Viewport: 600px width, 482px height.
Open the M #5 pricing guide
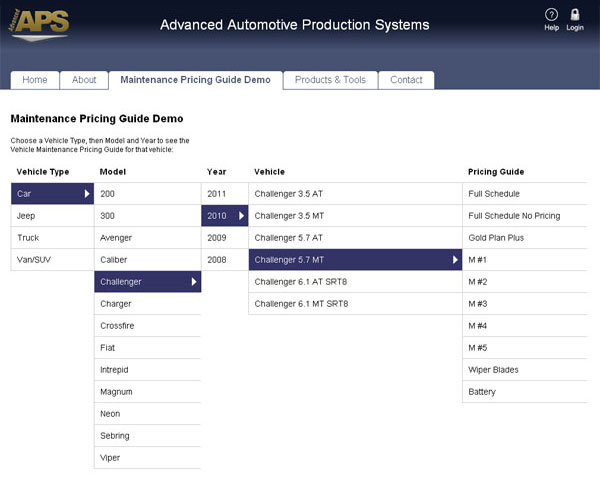525,348
